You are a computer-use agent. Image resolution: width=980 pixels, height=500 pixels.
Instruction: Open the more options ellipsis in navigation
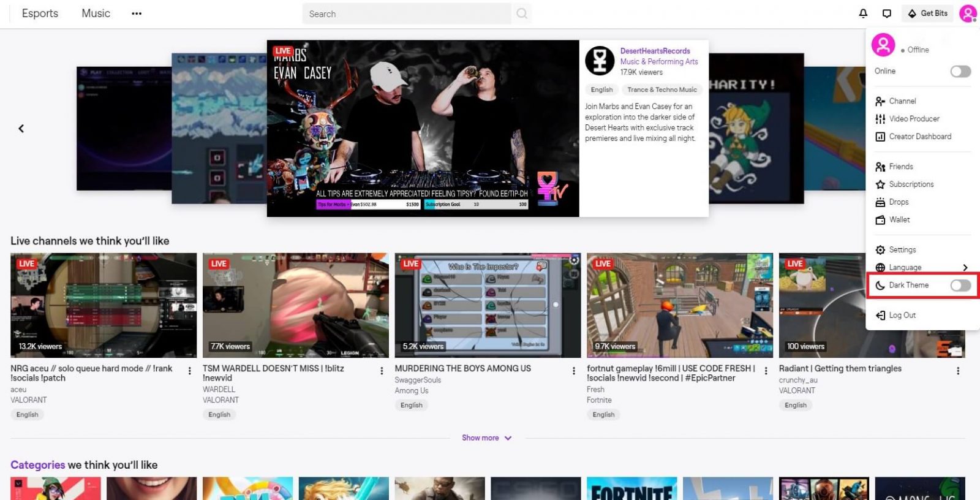point(137,13)
